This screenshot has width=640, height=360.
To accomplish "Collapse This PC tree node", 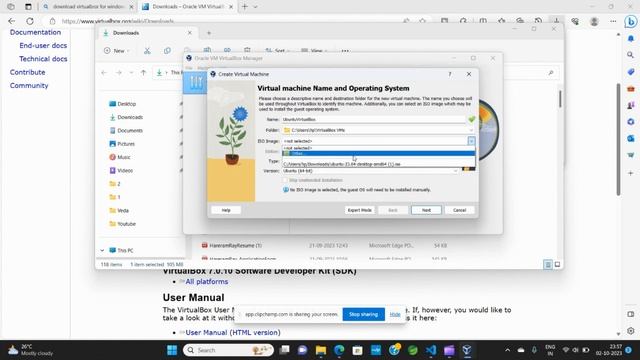I will coord(102,250).
